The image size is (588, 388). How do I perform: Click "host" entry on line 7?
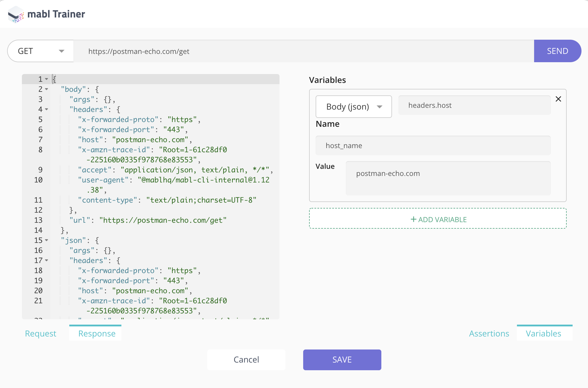point(135,140)
